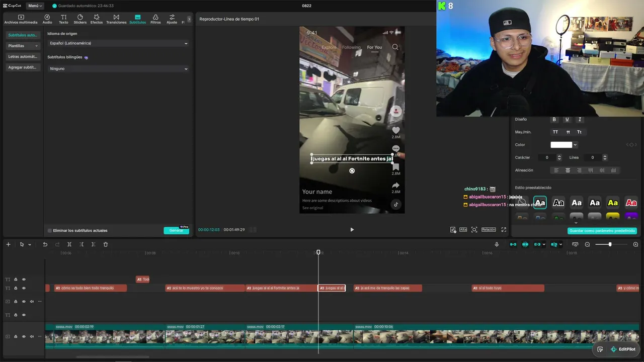The height and width of the screenshot is (362, 644).
Task: Open the Stickers tab
Action: (80, 19)
